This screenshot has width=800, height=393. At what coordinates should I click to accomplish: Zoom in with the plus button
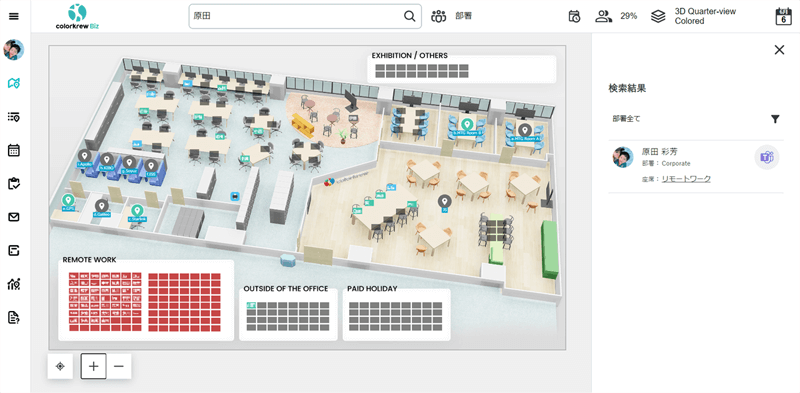[93, 366]
